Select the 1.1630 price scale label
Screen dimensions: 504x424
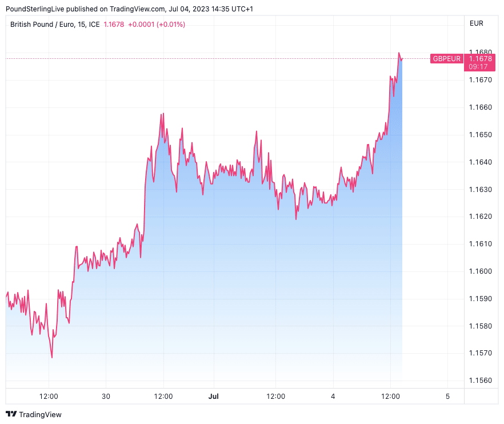[x=480, y=190]
